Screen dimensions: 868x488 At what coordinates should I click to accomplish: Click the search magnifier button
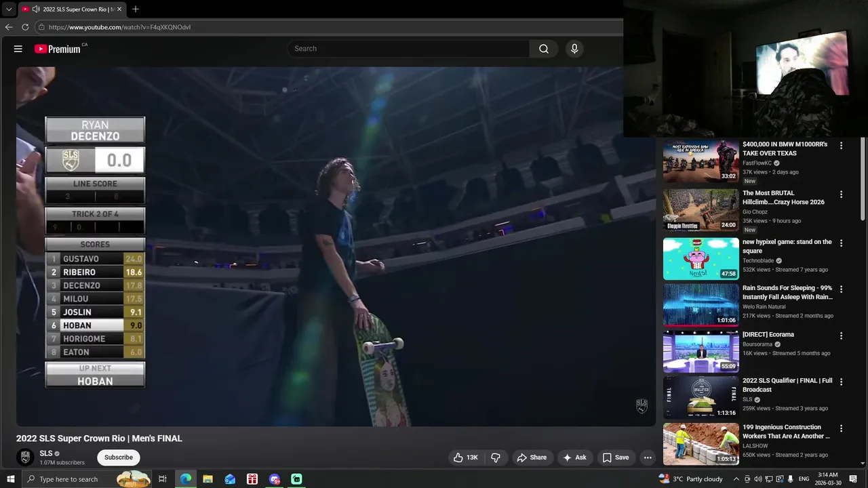coord(544,49)
